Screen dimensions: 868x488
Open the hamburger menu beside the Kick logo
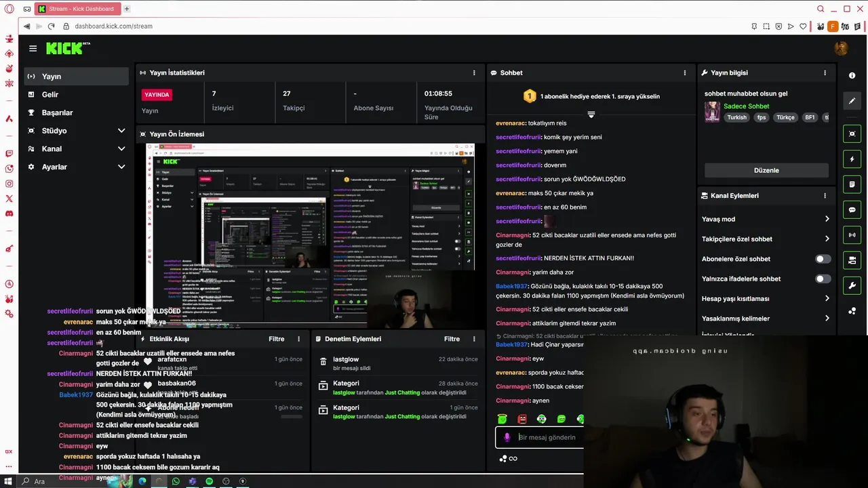point(33,48)
